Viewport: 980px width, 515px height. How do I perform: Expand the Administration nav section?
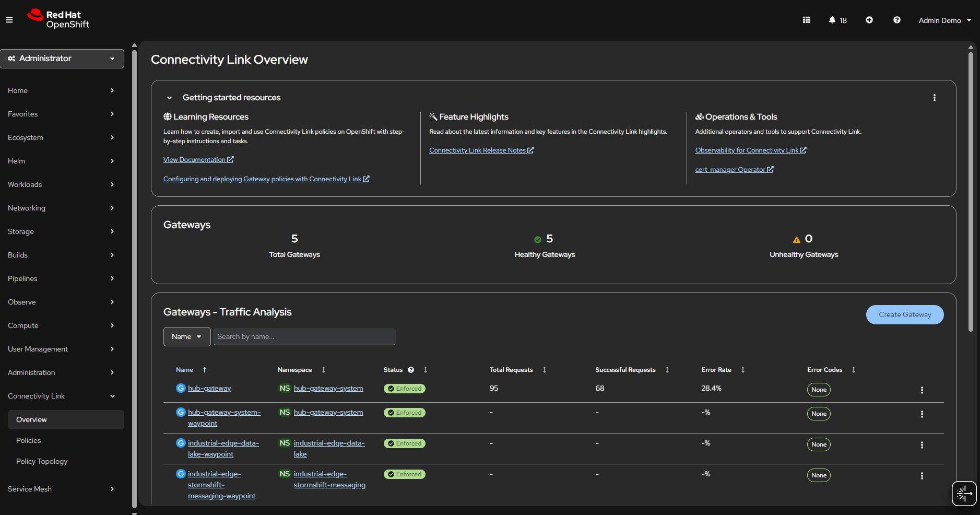(62, 372)
